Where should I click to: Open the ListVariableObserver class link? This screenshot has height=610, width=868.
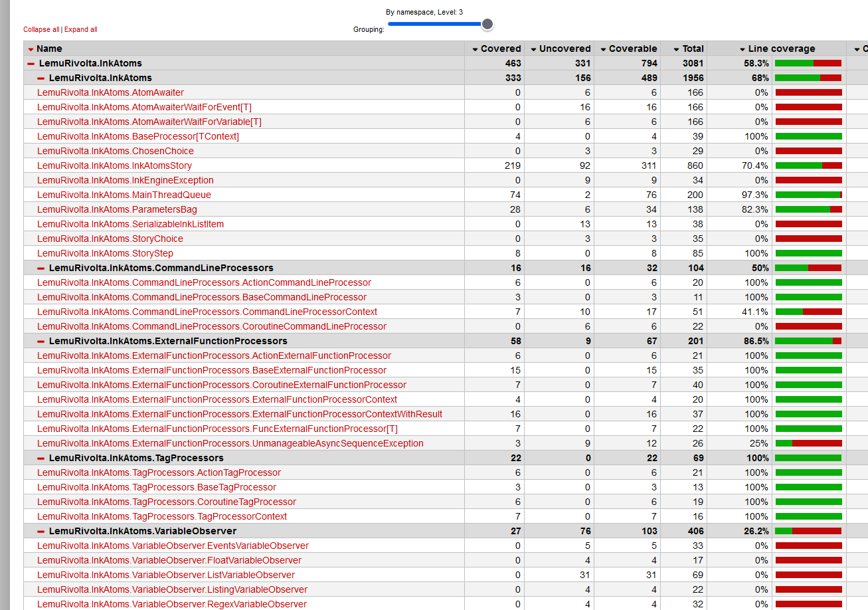[166, 575]
